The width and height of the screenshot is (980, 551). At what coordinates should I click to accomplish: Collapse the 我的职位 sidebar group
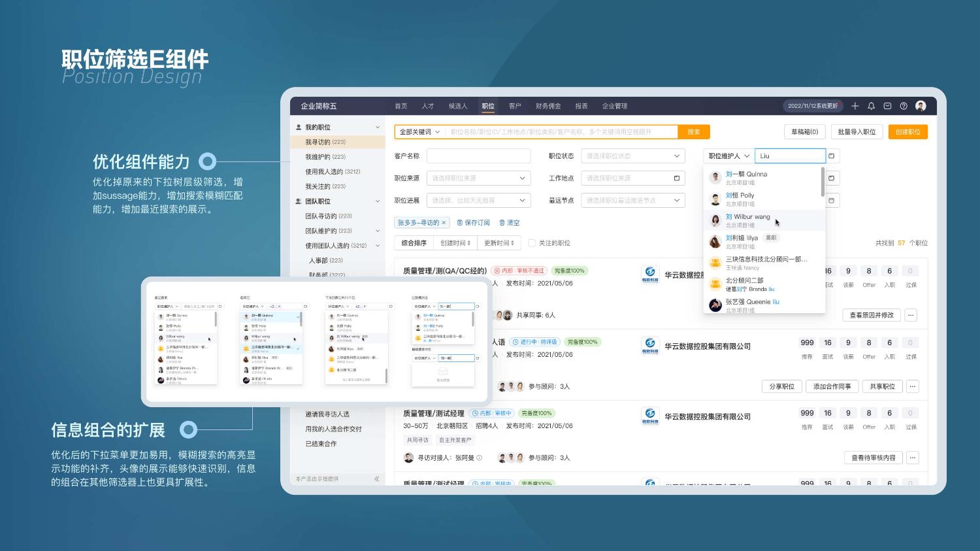(x=378, y=127)
